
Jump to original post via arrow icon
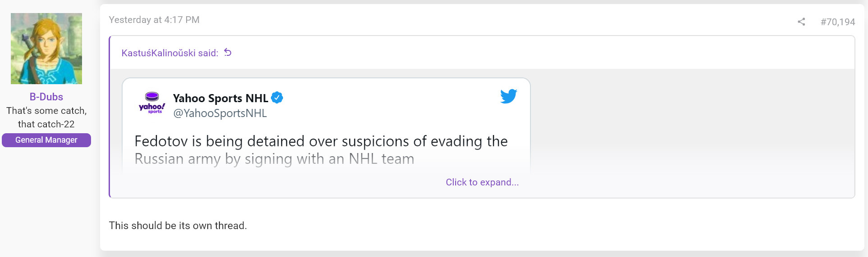click(228, 53)
